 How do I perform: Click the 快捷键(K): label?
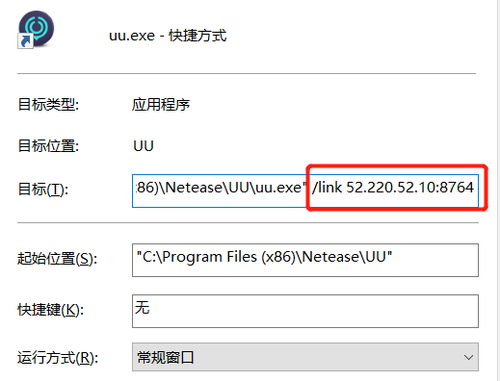(50, 310)
